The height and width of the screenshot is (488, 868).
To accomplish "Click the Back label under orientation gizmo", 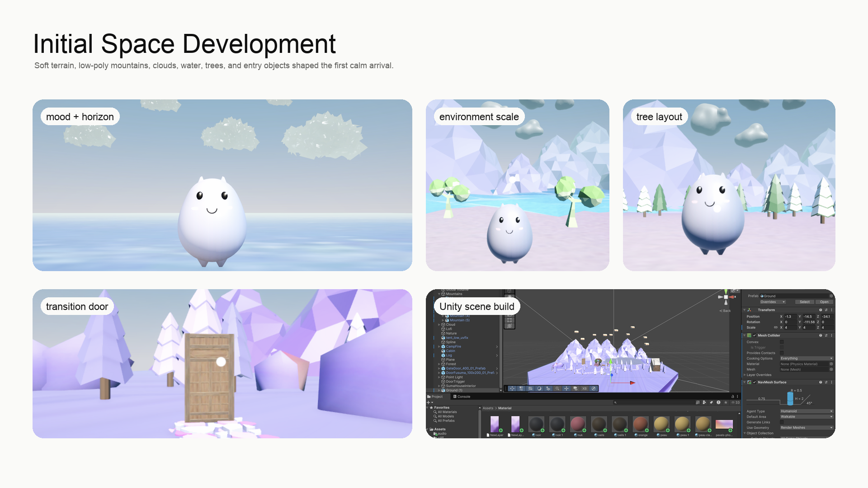I will pos(725,311).
